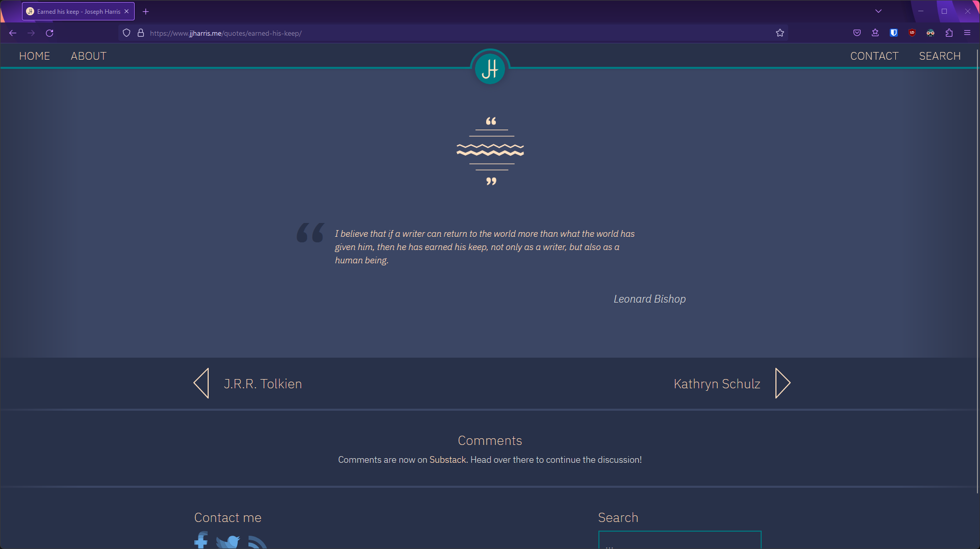Image resolution: width=980 pixels, height=549 pixels.
Task: Reload the current page
Action: tap(49, 33)
